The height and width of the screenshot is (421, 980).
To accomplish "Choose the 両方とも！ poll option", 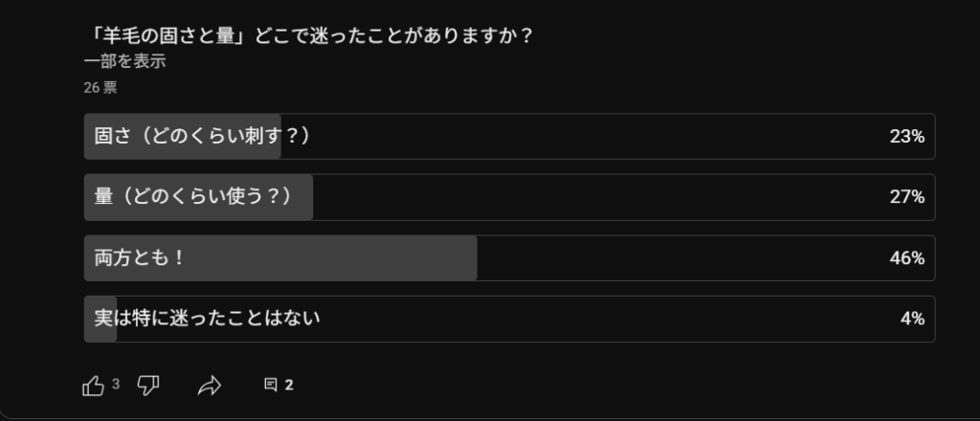I will click(x=140, y=258).
